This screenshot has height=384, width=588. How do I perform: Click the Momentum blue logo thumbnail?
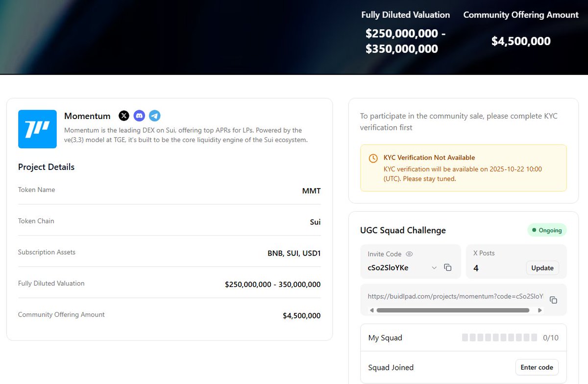coord(37,129)
